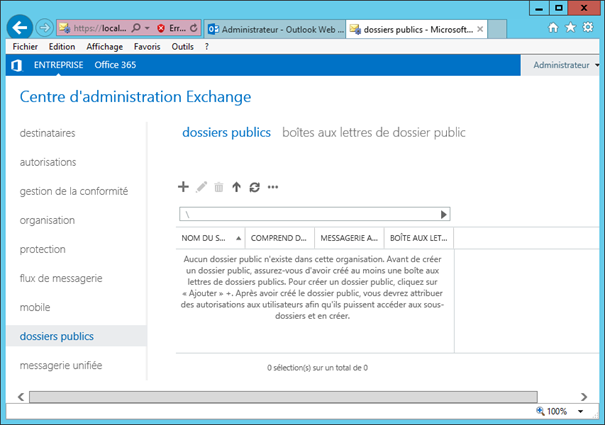Image resolution: width=605 pixels, height=425 pixels.
Task: Click the Office logo icon
Action: coord(17,65)
